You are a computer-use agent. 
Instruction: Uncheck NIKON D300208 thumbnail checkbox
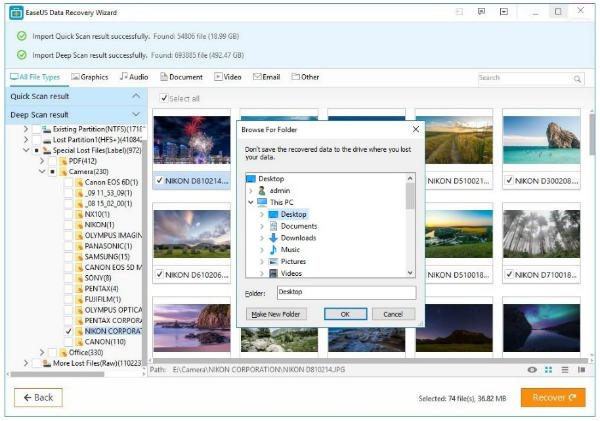509,180
